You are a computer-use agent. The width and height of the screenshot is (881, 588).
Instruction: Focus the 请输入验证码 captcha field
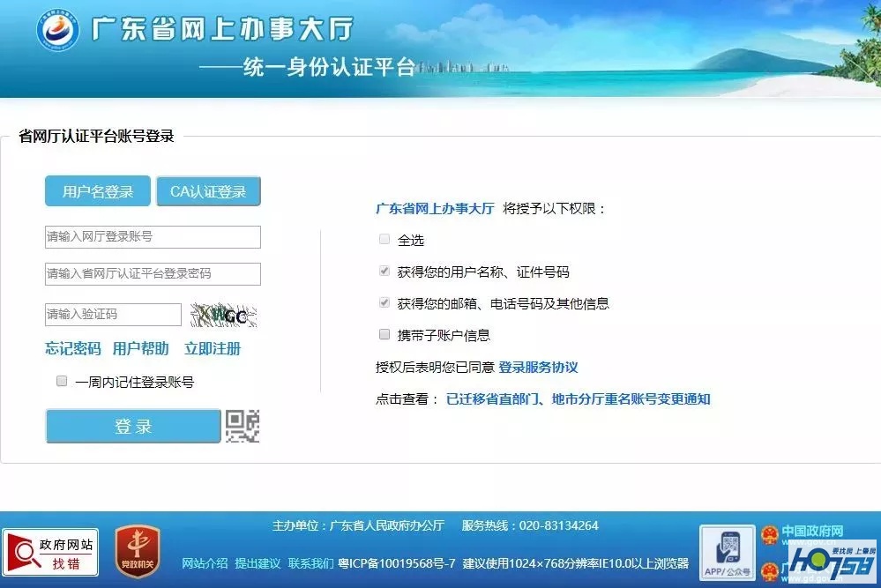pos(113,315)
